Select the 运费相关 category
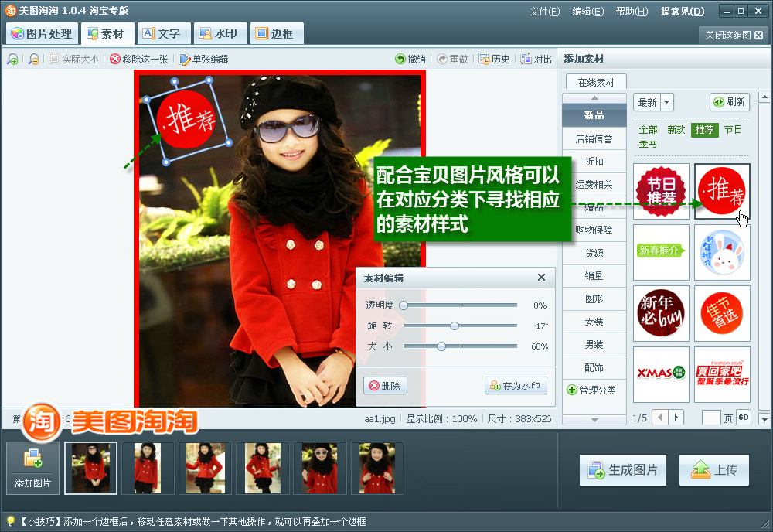 tap(594, 184)
